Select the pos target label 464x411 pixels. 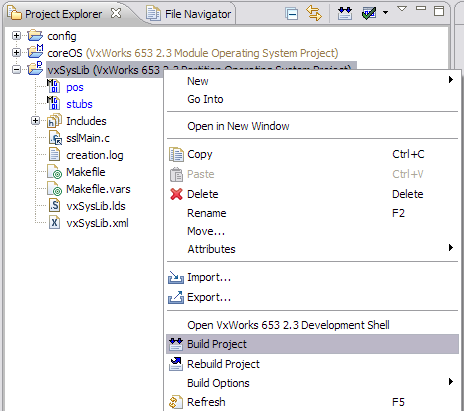tap(75, 87)
